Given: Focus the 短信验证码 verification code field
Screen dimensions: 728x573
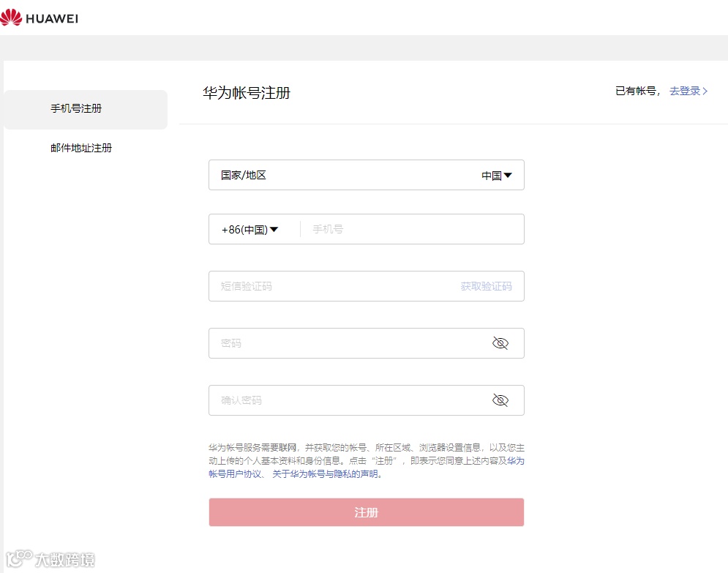Looking at the screenshot, I should tap(329, 285).
